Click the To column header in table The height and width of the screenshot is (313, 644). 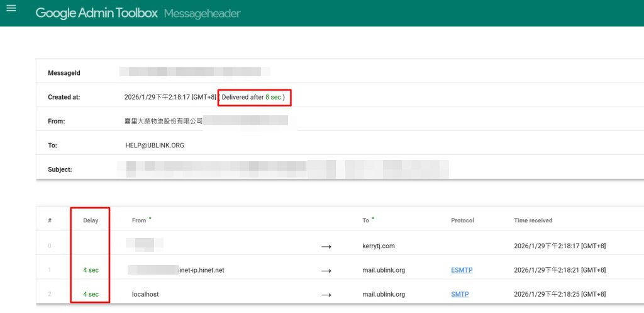tap(365, 220)
